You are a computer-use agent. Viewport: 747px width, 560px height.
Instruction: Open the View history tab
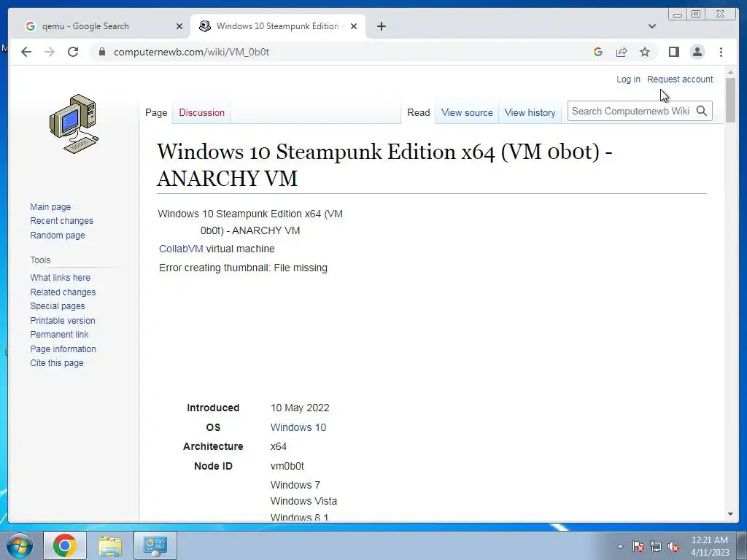point(530,112)
